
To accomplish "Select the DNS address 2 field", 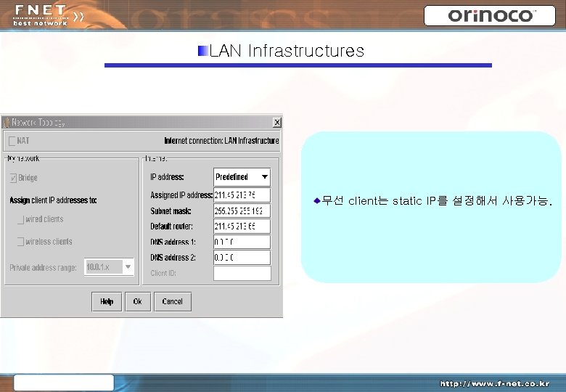I will tap(242, 258).
